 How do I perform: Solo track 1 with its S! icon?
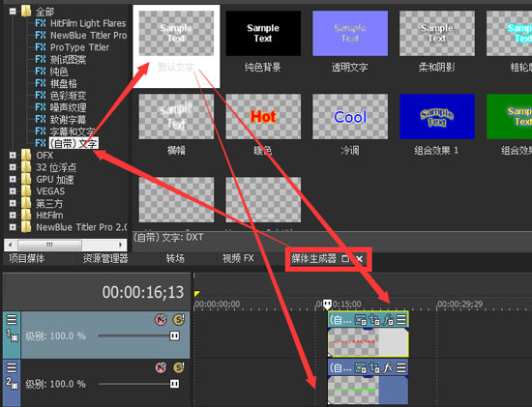pos(179,319)
